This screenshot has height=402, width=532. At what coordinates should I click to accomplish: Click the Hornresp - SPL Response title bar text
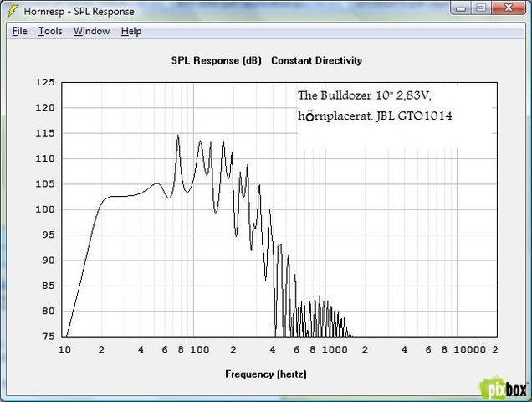pos(79,12)
